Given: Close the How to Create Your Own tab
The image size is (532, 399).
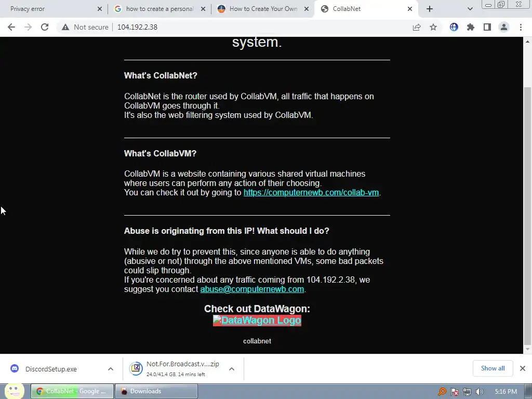Looking at the screenshot, I should tap(307, 9).
